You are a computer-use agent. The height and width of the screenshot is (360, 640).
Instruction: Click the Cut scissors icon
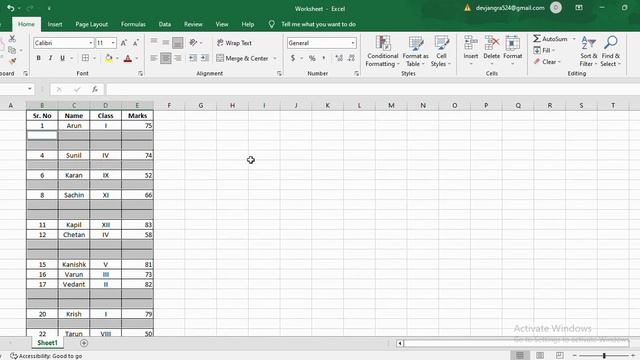12,39
